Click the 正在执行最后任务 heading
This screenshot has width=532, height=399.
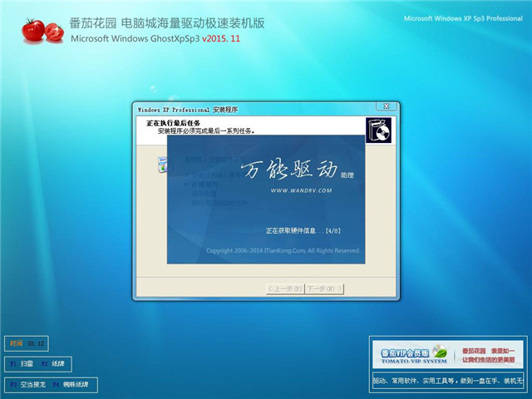(173, 123)
